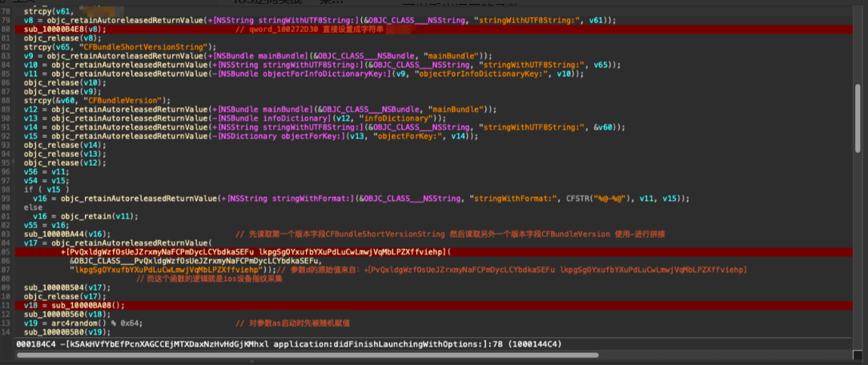Click the v17 = objc_retainAutoreleasedReturnValue( line

click(118, 243)
